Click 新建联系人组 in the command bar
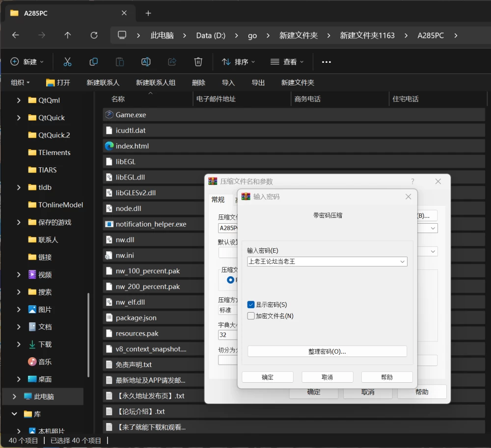491x448 pixels. tap(156, 82)
